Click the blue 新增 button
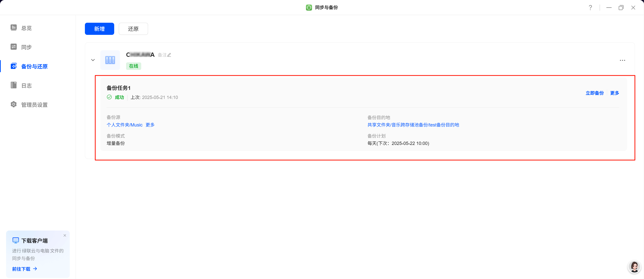Viewport: 644px width, 279px height. [99, 29]
